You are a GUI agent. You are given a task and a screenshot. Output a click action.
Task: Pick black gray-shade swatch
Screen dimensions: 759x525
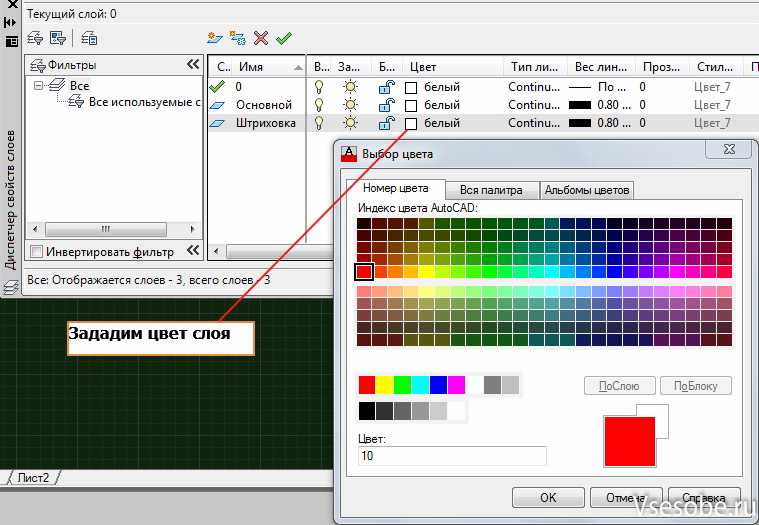(x=367, y=411)
